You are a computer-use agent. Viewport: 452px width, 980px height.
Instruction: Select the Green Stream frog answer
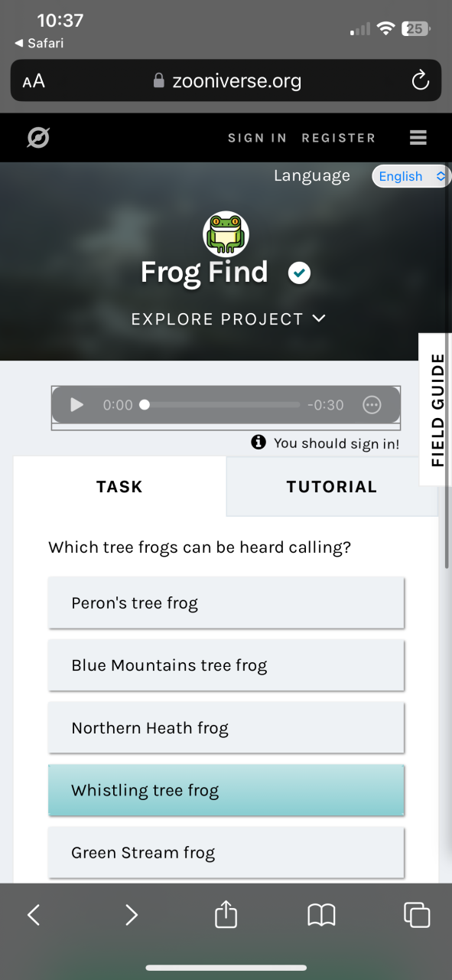click(226, 852)
